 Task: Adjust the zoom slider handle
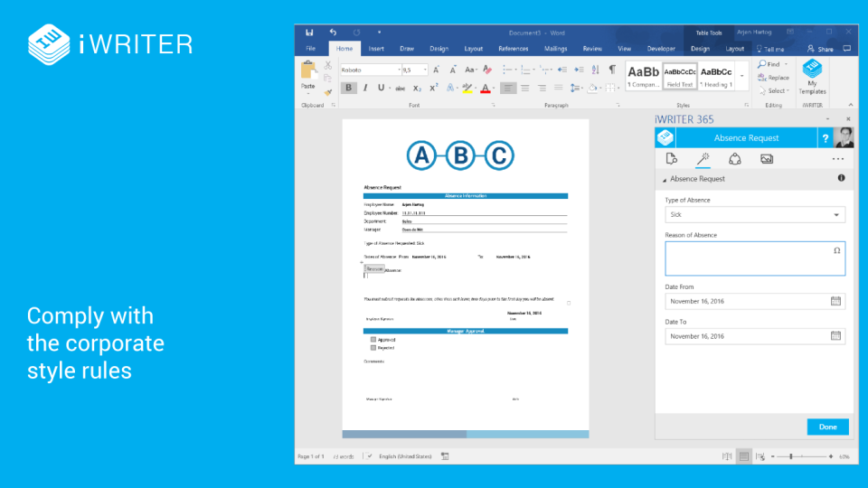[x=791, y=456]
